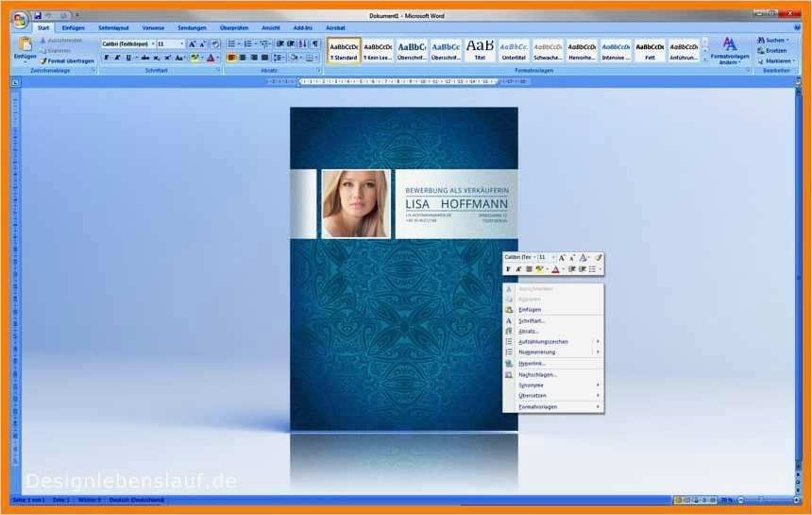The width and height of the screenshot is (812, 515).
Task: Decrease indent in the ribbon
Action: (x=280, y=44)
